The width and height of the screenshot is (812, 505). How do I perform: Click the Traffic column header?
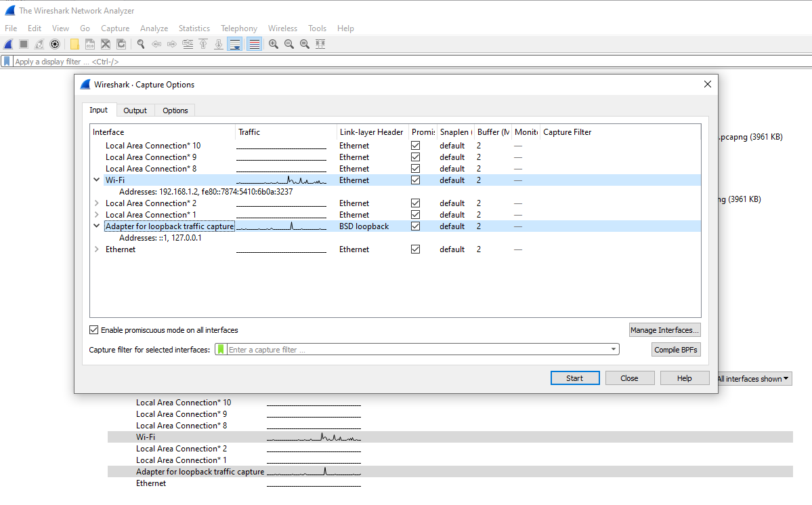[286, 132]
